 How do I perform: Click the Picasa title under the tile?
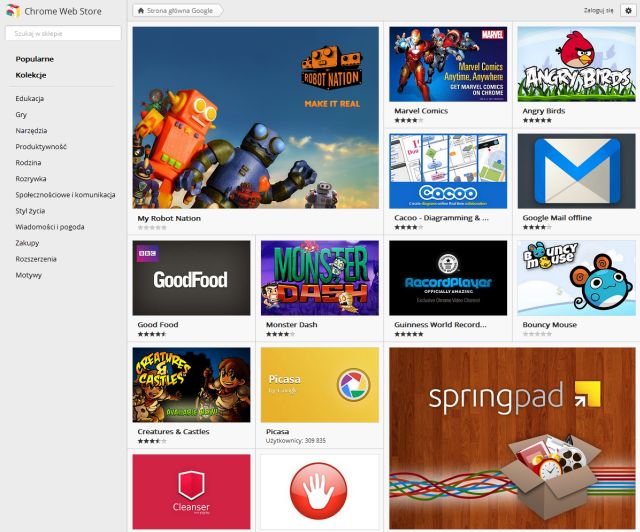click(x=278, y=432)
